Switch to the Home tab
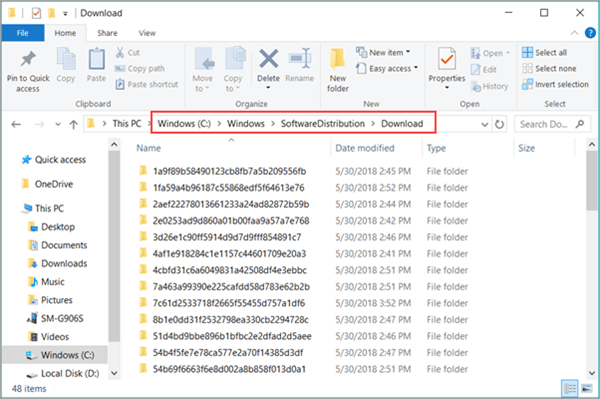This screenshot has width=600, height=399. point(65,33)
